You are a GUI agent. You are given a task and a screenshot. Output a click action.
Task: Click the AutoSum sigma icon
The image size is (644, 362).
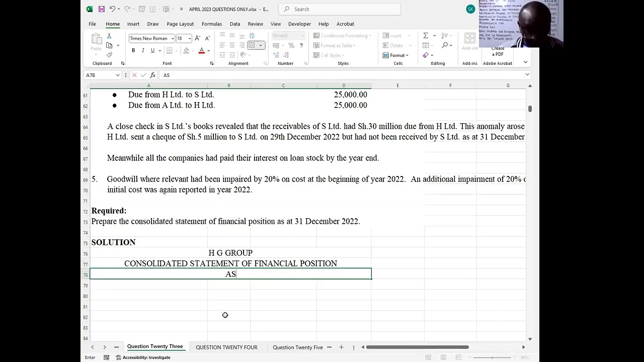tap(426, 36)
